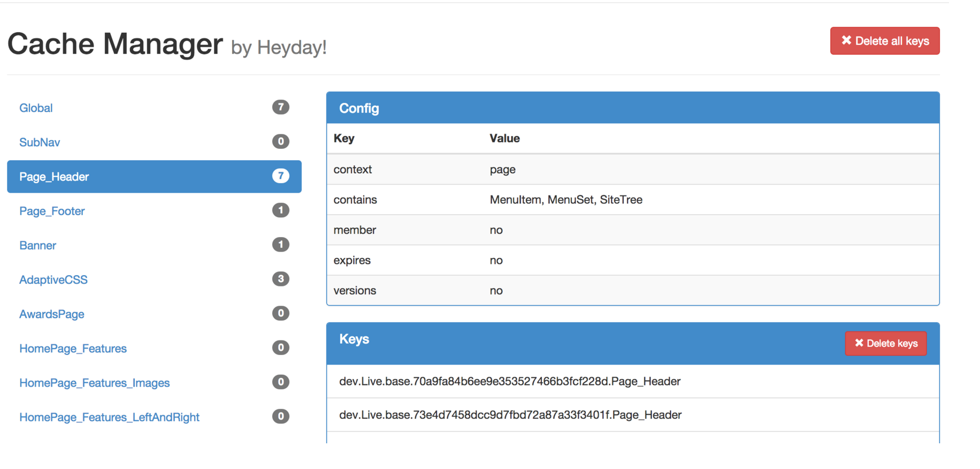
Task: Click the 7 badge on Page_Header
Action: pos(280,176)
